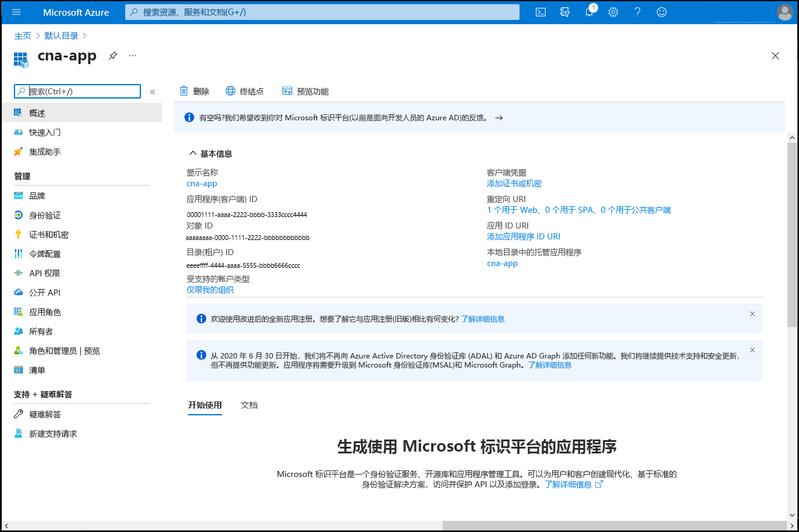
Task: Open the feedback smiley icon
Action: (662, 12)
